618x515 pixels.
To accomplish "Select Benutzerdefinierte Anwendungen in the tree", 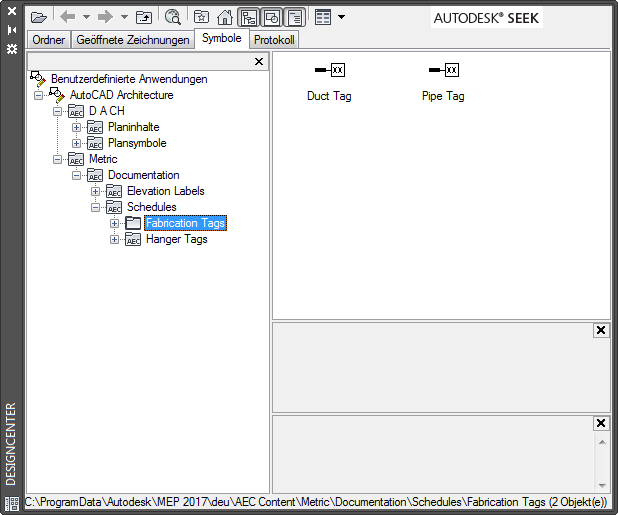I will click(x=129, y=79).
